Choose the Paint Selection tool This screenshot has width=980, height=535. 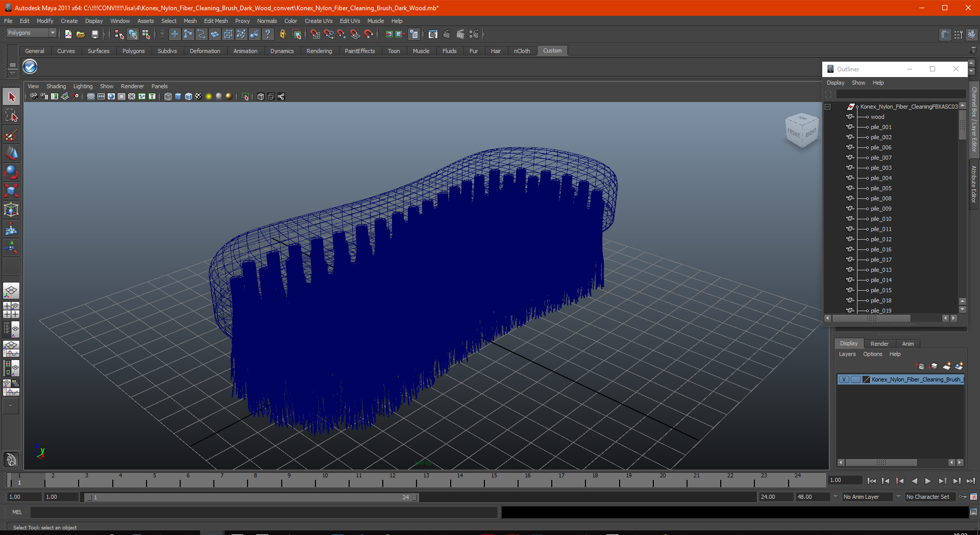[x=11, y=135]
